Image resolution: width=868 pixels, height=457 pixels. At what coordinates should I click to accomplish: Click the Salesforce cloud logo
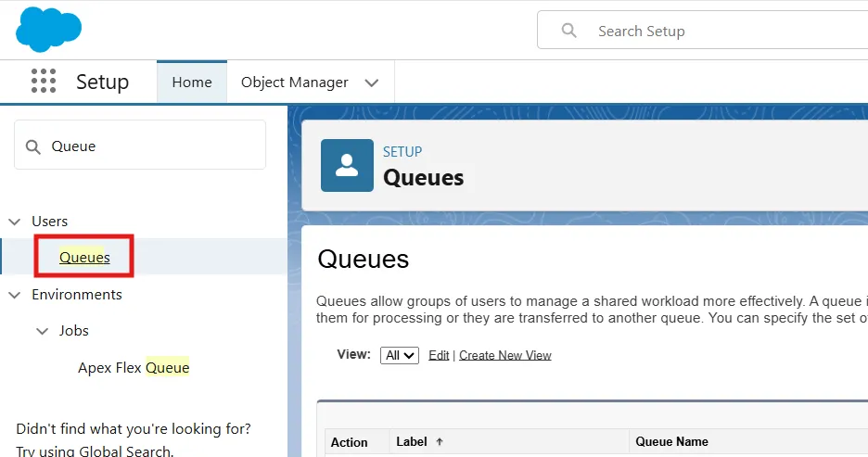[48, 29]
